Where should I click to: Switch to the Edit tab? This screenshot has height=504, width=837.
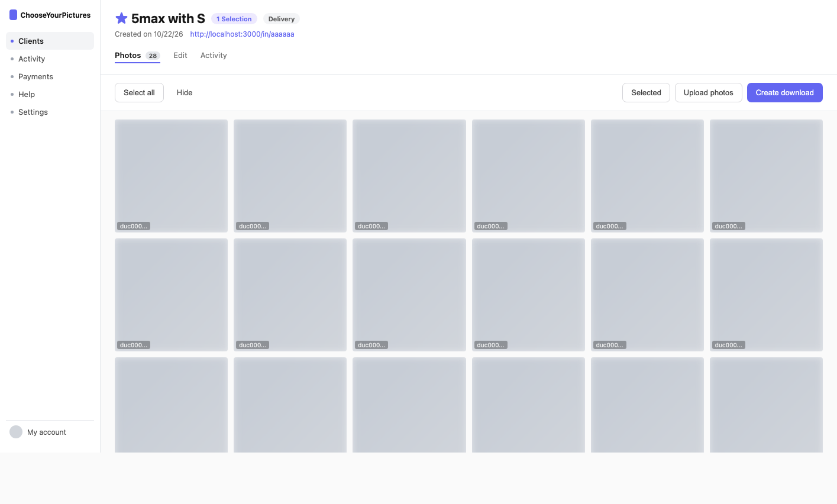(x=180, y=55)
